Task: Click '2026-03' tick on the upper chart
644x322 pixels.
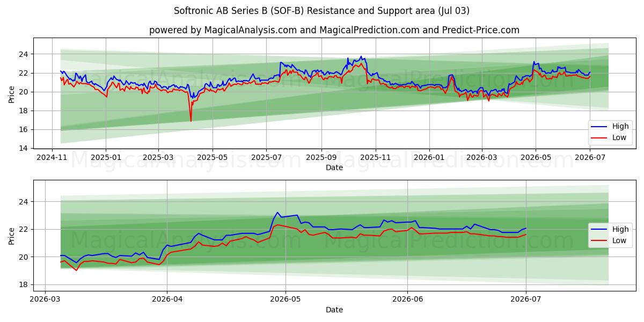Action: pyautogui.click(x=481, y=158)
